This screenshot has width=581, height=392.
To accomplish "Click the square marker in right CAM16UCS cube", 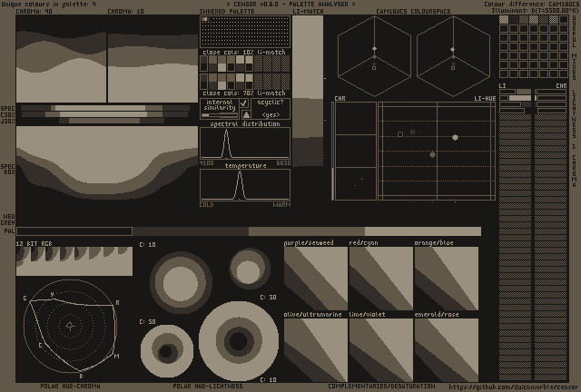I will point(453,68).
